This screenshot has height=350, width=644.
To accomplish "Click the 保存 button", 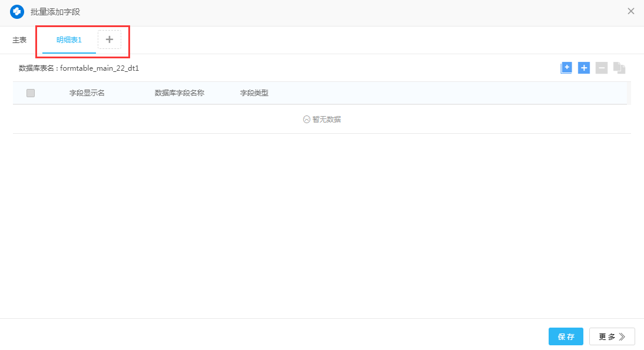I will pyautogui.click(x=565, y=336).
